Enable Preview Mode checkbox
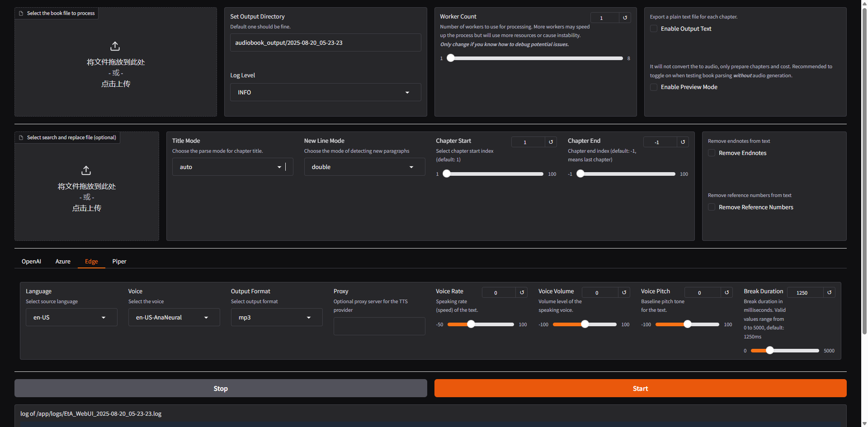The height and width of the screenshot is (427, 868). (x=654, y=87)
